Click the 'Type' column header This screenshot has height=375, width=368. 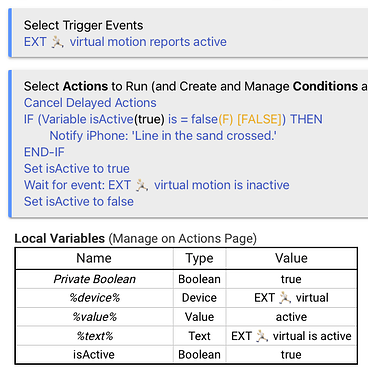(199, 258)
